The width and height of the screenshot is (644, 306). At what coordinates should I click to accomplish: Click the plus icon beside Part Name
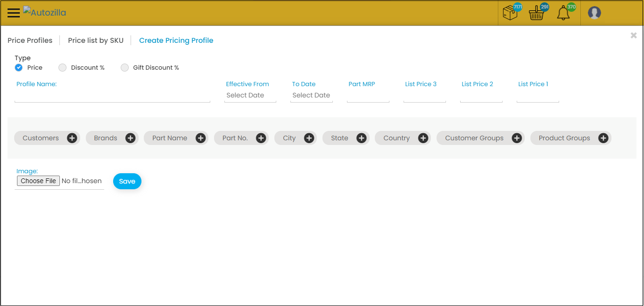200,138
